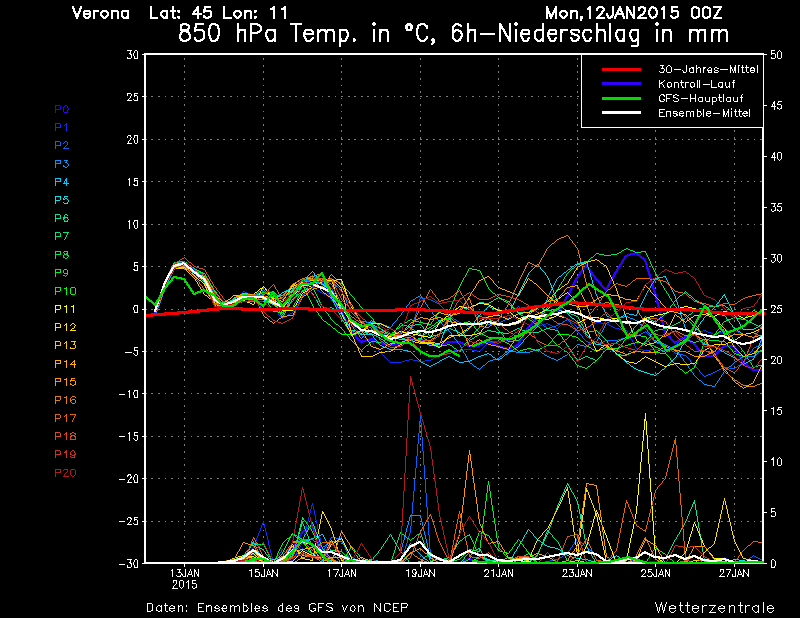This screenshot has height=618, width=800.
Task: Click the red 30-Jahres-Mittel legend line
Action: click(620, 70)
